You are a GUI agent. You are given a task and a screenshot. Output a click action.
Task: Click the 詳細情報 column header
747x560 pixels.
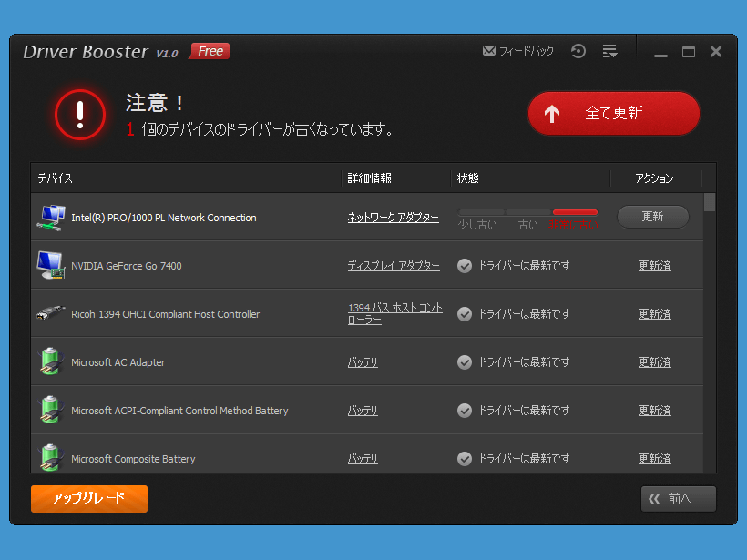[370, 178]
